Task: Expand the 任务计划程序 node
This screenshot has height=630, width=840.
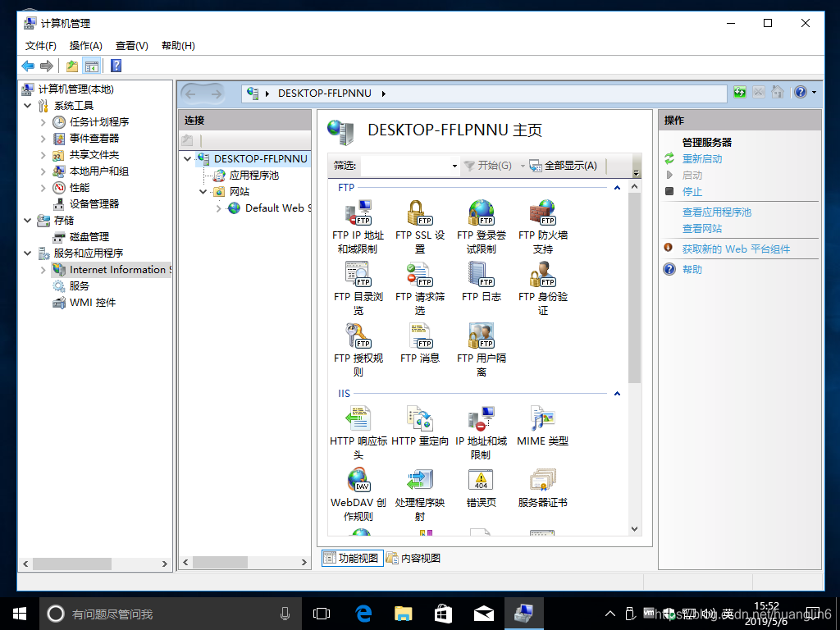Action: point(43,122)
